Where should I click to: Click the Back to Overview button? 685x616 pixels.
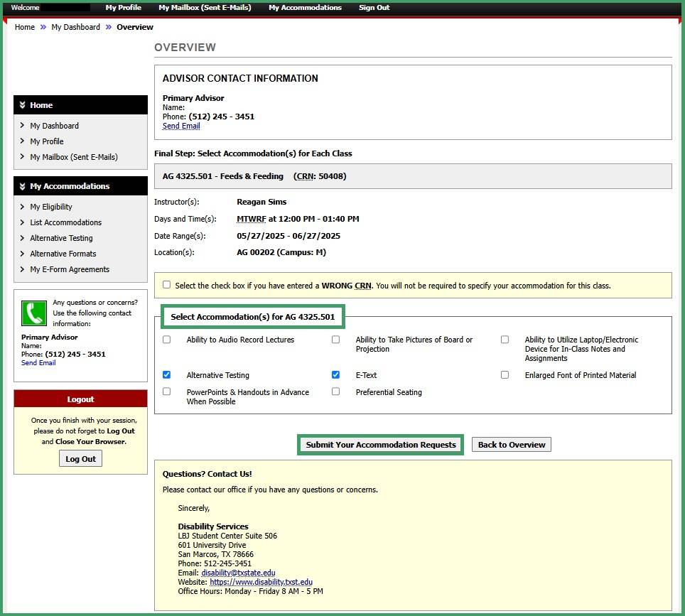[512, 445]
